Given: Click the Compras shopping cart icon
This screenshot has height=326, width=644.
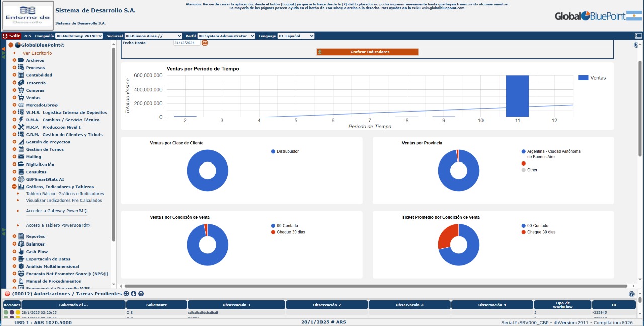Looking at the screenshot, I should click(x=21, y=90).
